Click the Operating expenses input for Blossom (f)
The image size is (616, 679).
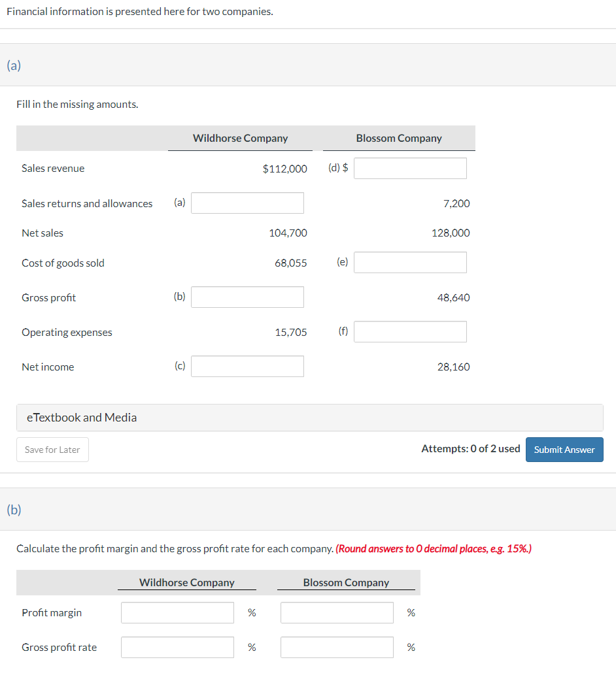410,331
